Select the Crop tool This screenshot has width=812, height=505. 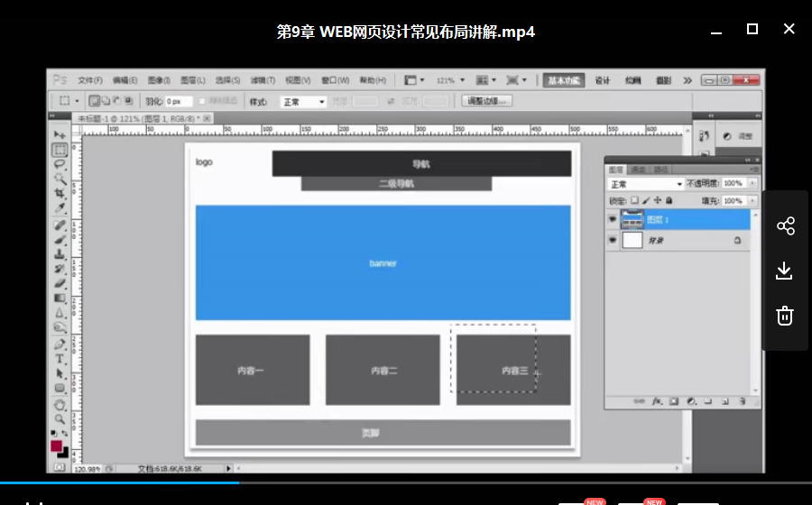click(x=60, y=194)
